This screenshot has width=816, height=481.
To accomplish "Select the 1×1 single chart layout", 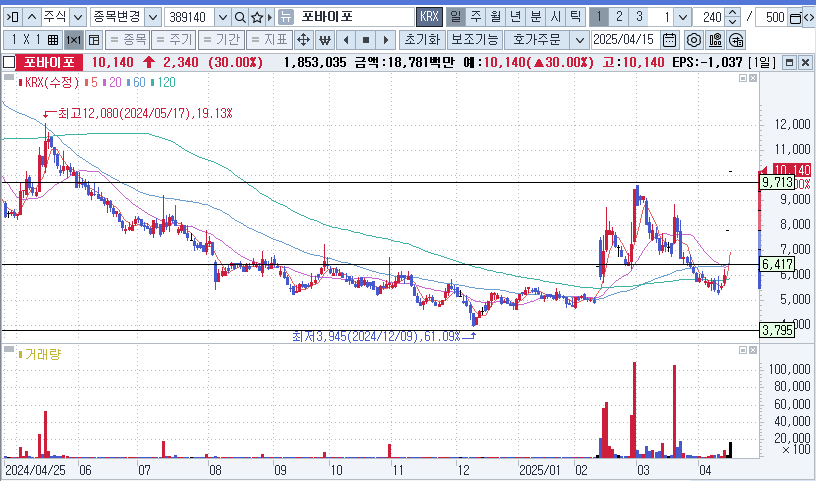I will pos(73,40).
